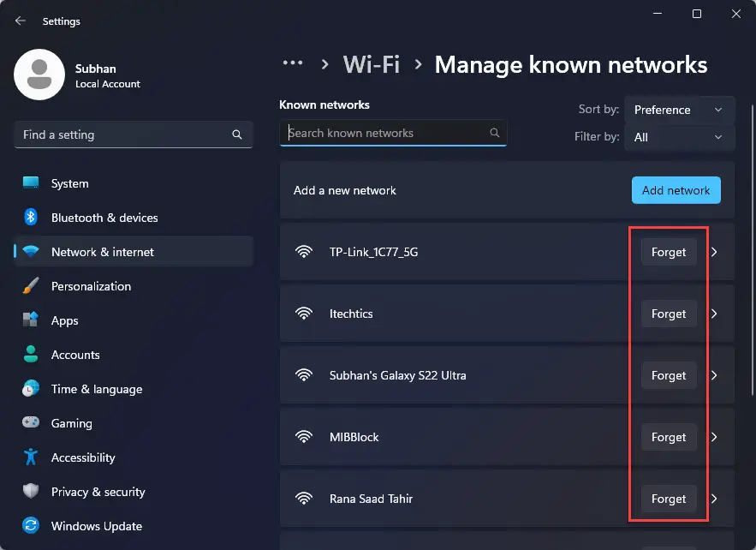Click the Gaming controller icon
The height and width of the screenshot is (550, 756).
tap(31, 422)
